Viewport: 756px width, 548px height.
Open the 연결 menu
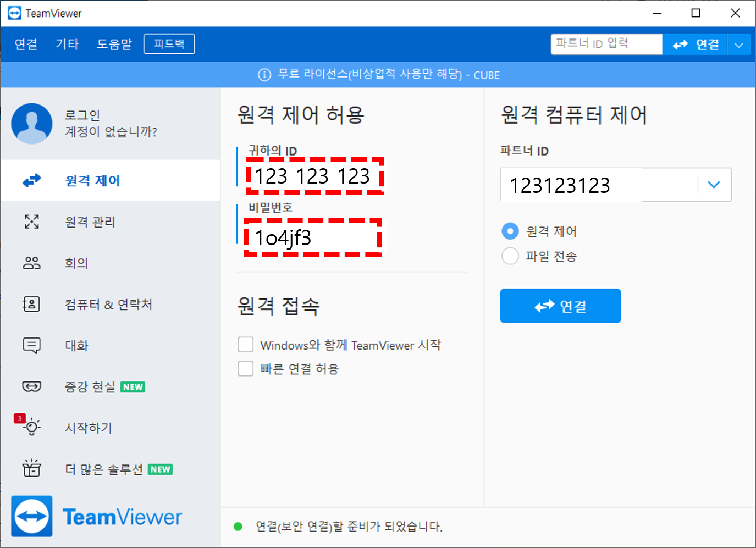click(x=26, y=44)
